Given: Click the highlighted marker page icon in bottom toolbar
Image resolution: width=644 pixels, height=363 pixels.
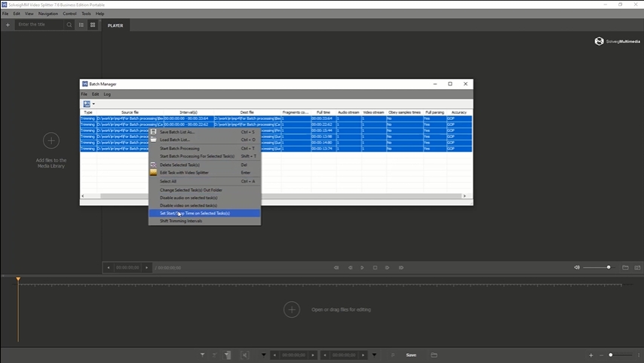Looking at the screenshot, I should pyautogui.click(x=228, y=355).
